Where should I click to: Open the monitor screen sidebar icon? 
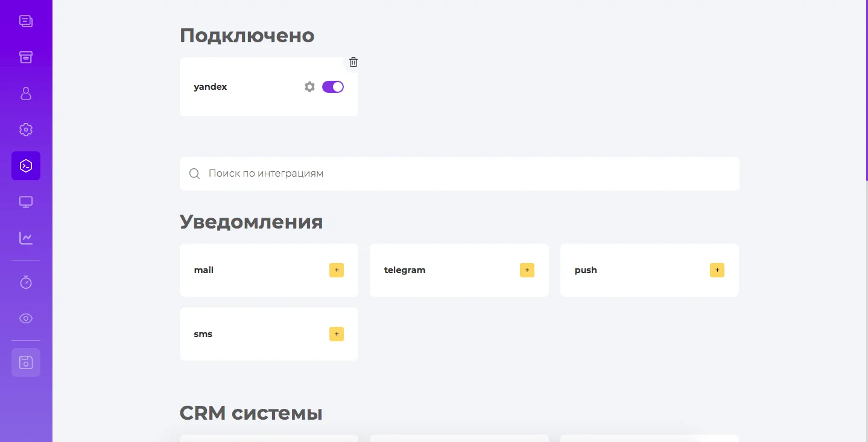coord(26,202)
